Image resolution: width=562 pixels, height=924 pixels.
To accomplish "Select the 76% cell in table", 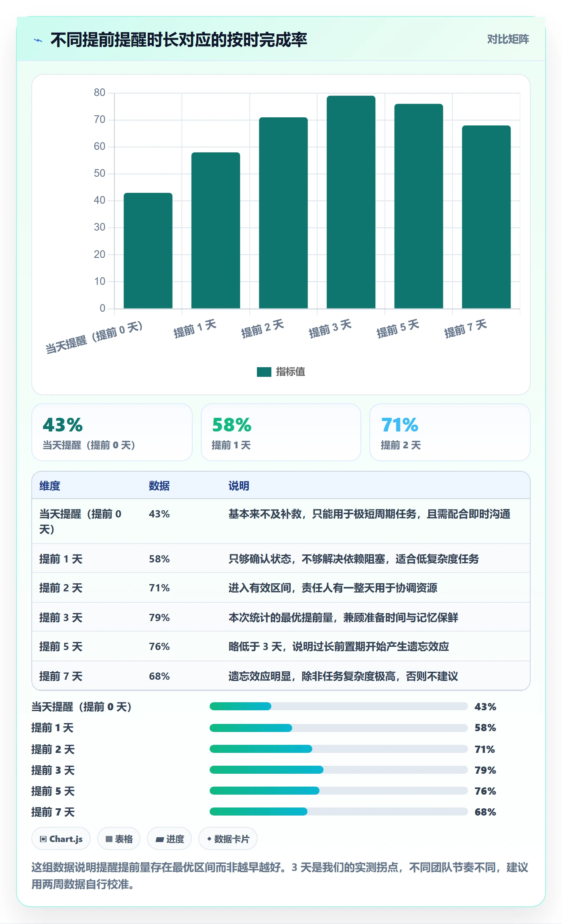I will pyautogui.click(x=159, y=646).
